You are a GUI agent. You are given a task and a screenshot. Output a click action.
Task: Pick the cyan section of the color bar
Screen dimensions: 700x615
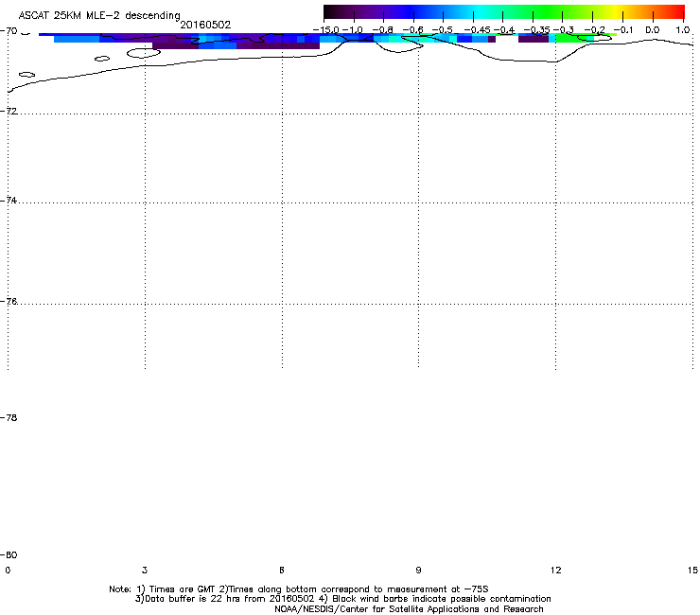tap(480, 12)
